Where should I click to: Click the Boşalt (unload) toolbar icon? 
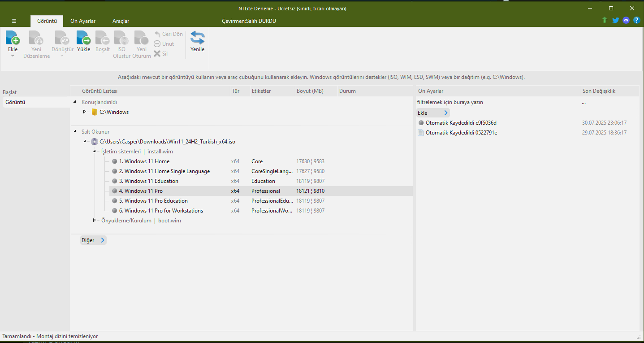(102, 38)
